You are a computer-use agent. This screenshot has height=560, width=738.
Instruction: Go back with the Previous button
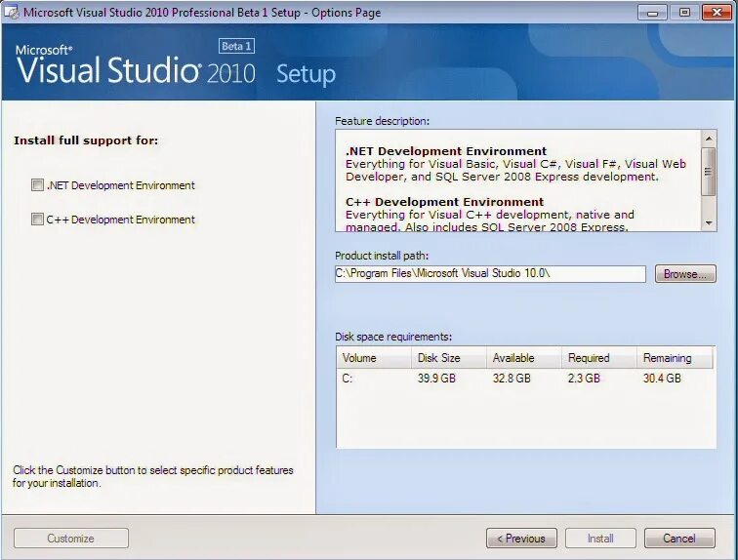click(x=521, y=538)
